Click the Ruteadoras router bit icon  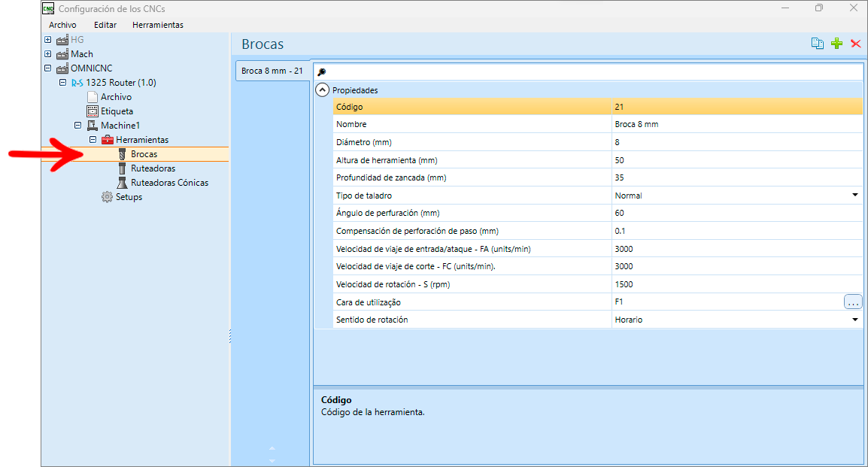click(123, 168)
